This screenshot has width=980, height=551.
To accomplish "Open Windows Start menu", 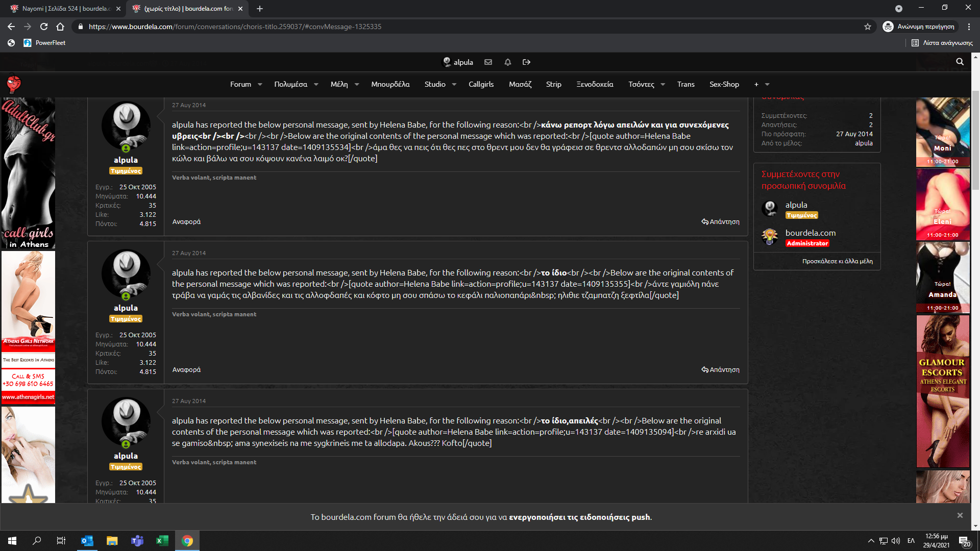I will (12, 541).
